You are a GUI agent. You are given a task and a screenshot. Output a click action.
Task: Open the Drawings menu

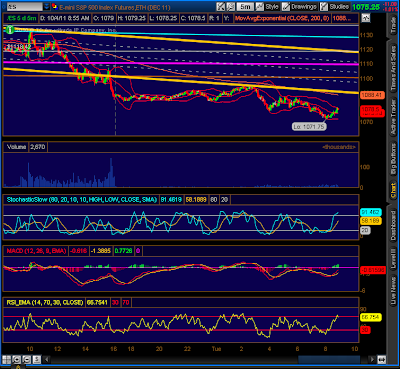pyautogui.click(x=299, y=7)
